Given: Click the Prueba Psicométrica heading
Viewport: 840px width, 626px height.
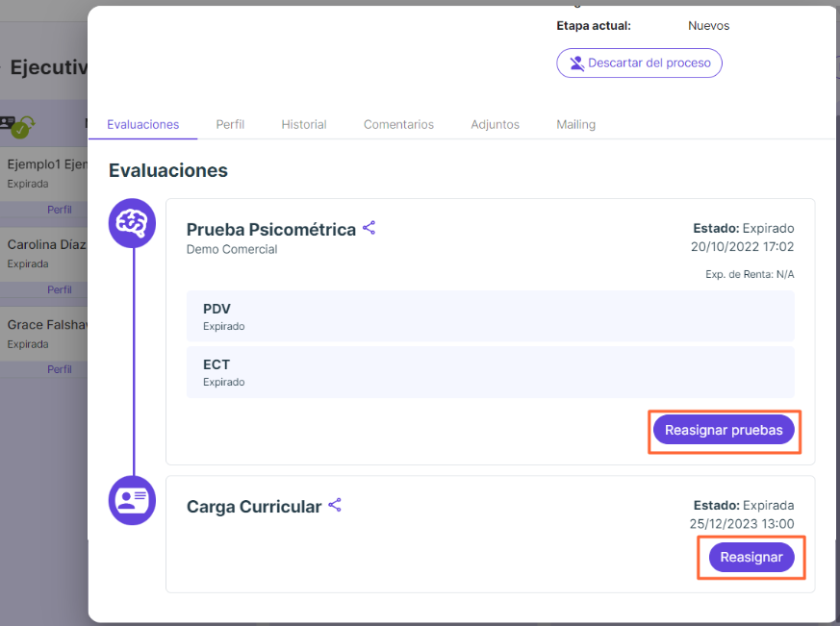Looking at the screenshot, I should point(271,230).
